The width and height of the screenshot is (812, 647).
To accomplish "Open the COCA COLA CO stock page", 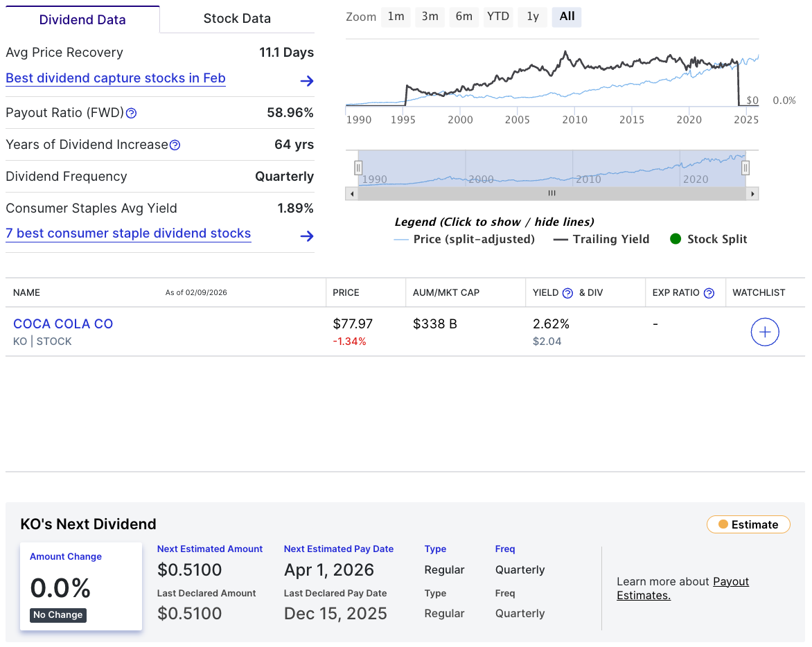I will (x=63, y=323).
